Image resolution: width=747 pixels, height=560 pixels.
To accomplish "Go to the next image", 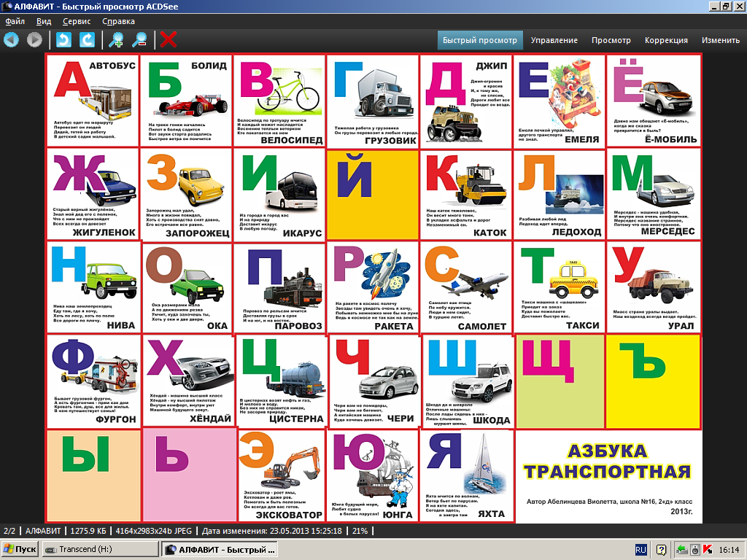I will [34, 39].
